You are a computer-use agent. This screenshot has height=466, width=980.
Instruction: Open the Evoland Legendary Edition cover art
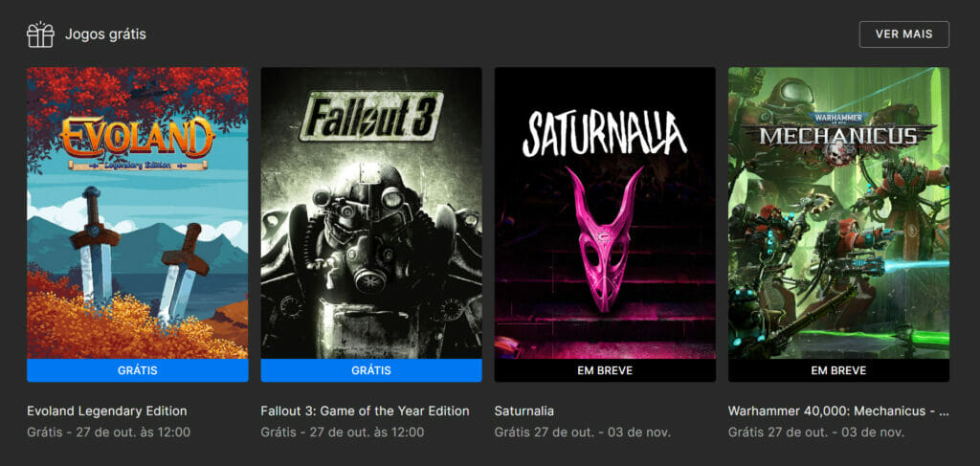(x=137, y=212)
